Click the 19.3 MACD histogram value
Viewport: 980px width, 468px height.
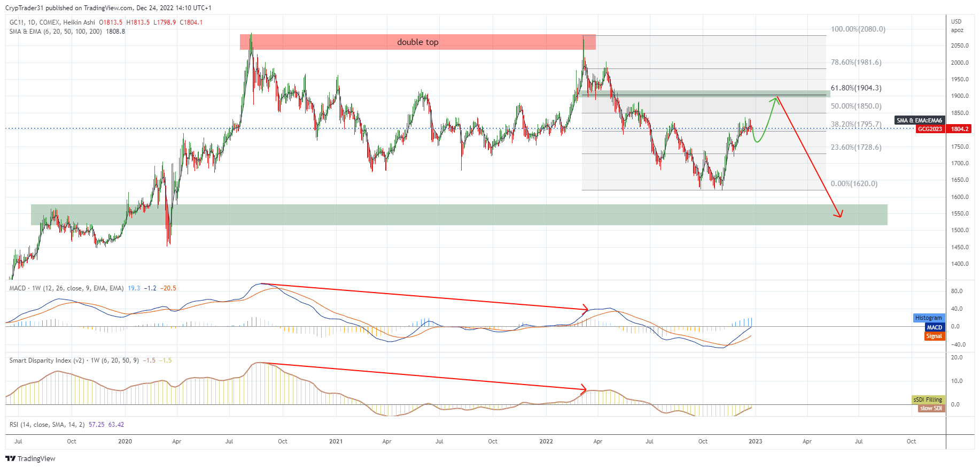[134, 288]
